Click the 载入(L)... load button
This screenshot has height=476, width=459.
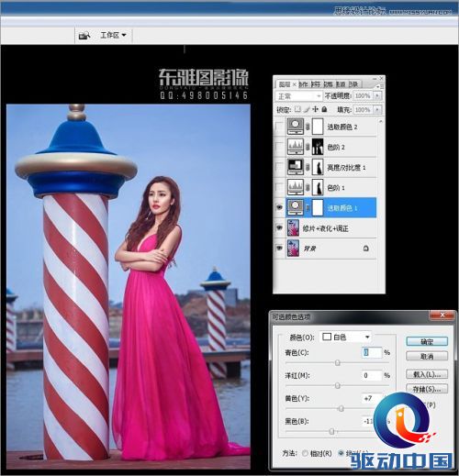(x=427, y=374)
